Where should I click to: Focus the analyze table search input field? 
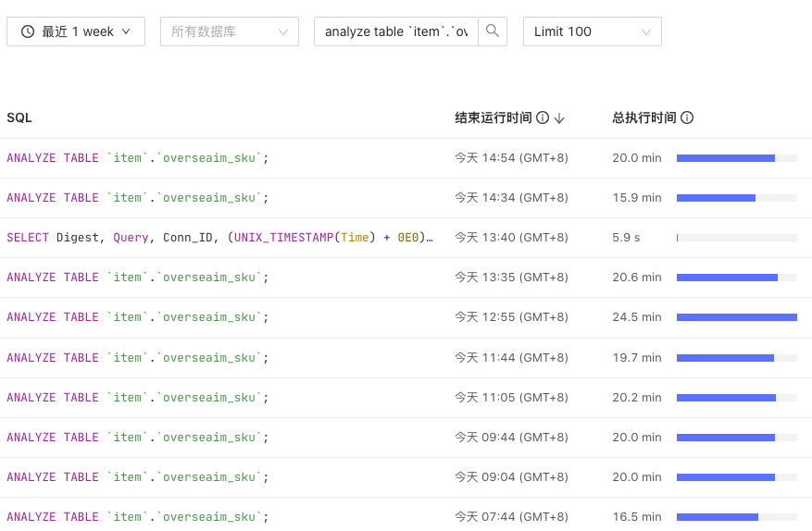click(x=396, y=31)
